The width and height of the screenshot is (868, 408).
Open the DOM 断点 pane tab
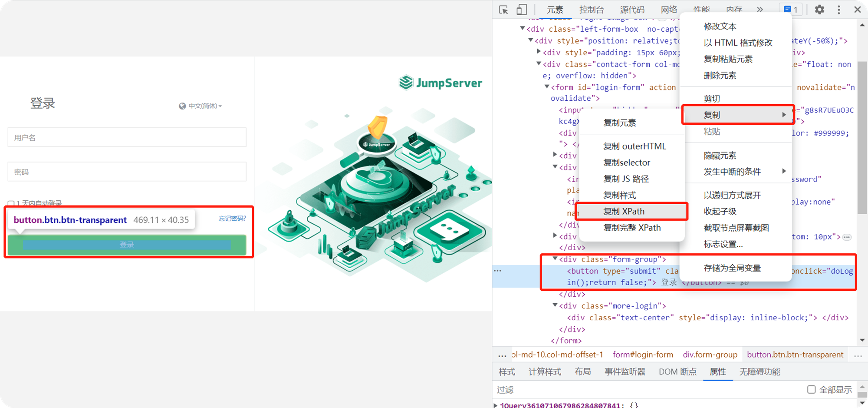point(677,372)
